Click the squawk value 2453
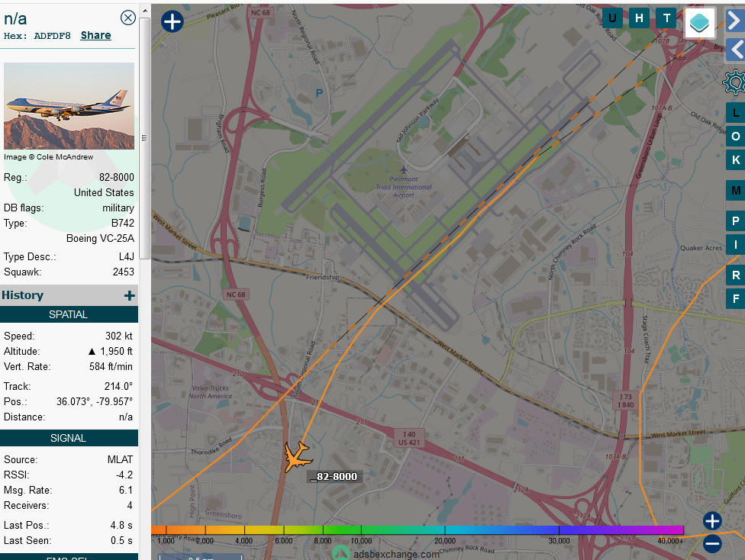This screenshot has height=560, width=745. click(x=124, y=272)
